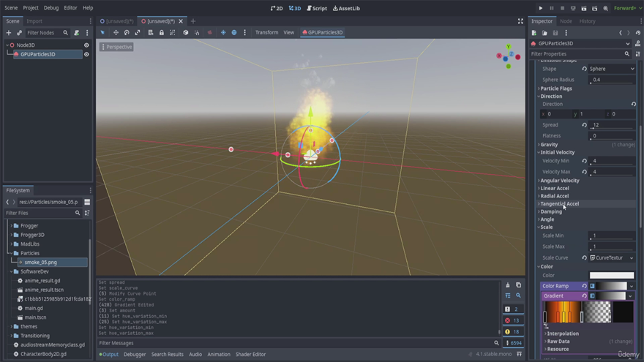Add a new node in Scene dock
This screenshot has width=644, height=362.
click(9, 33)
